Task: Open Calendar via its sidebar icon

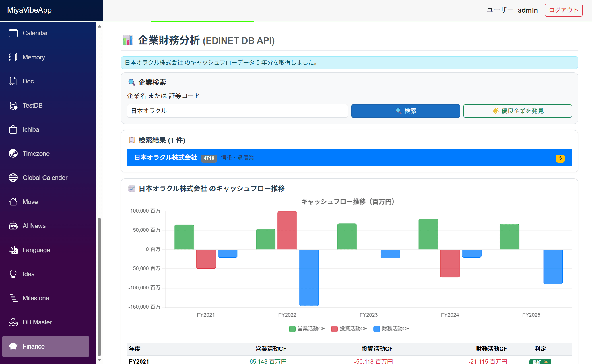Action: tap(13, 33)
